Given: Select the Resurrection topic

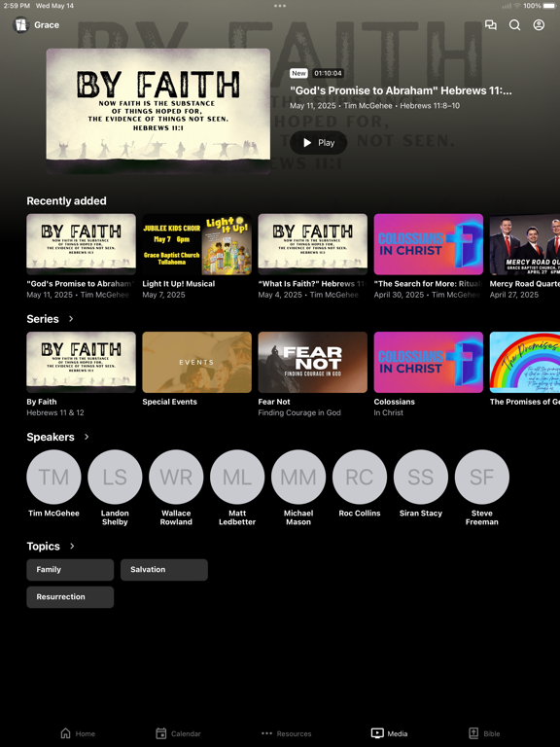Looking at the screenshot, I should coord(70,597).
